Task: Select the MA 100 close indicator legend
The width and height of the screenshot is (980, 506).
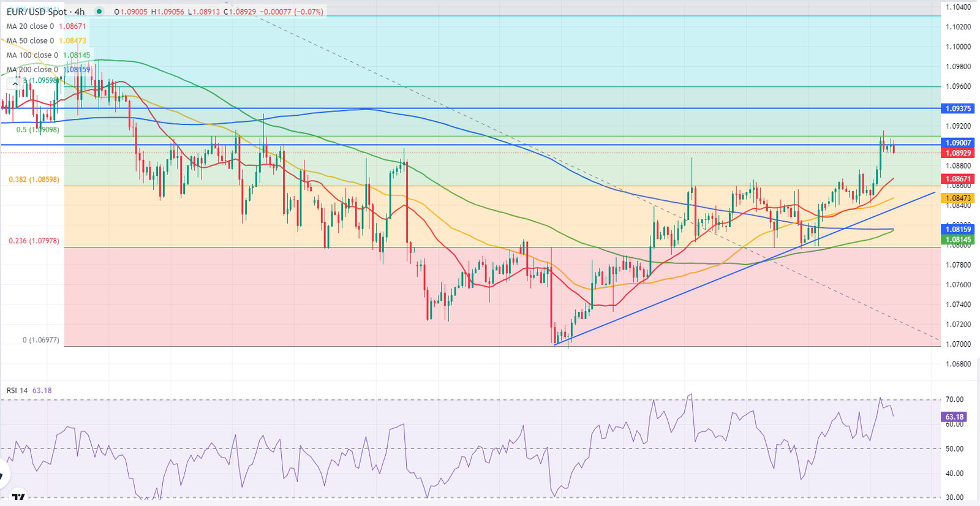Action: (x=32, y=55)
